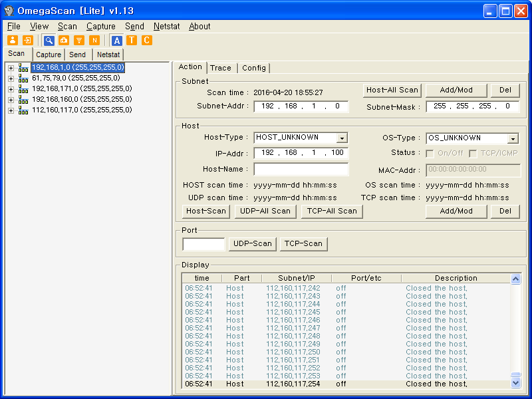The width and height of the screenshot is (532, 399).
Task: Click the orange user icon in toolbar
Action: point(12,41)
